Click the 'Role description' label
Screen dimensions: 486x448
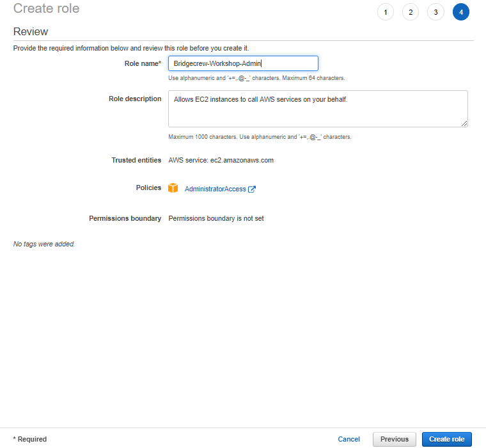pyautogui.click(x=135, y=99)
